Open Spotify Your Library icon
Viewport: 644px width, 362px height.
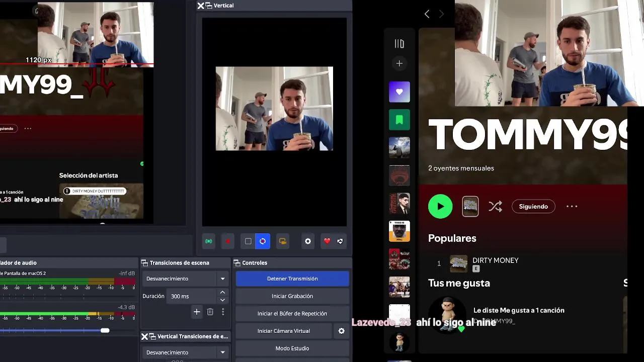point(399,44)
